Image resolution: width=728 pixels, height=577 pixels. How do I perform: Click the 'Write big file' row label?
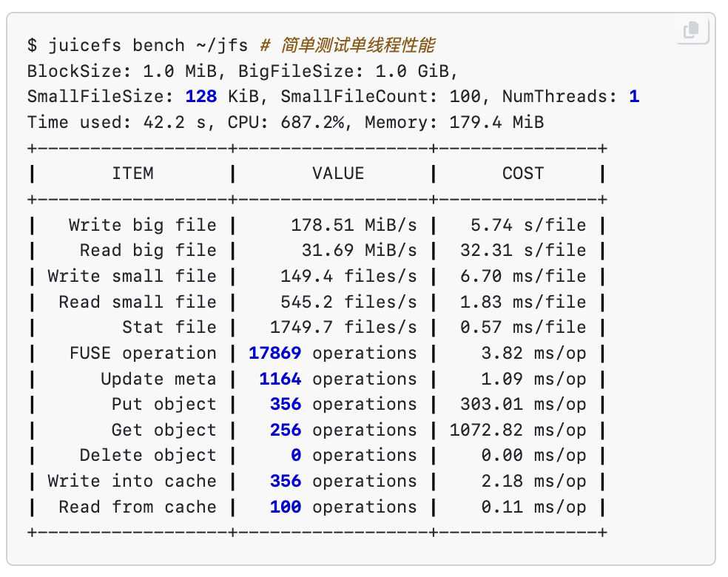pyautogui.click(x=143, y=225)
